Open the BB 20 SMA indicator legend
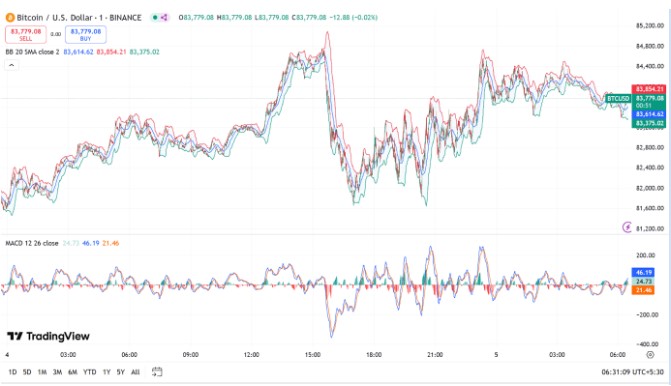Image resolution: width=671 pixels, height=386 pixels. [32, 52]
